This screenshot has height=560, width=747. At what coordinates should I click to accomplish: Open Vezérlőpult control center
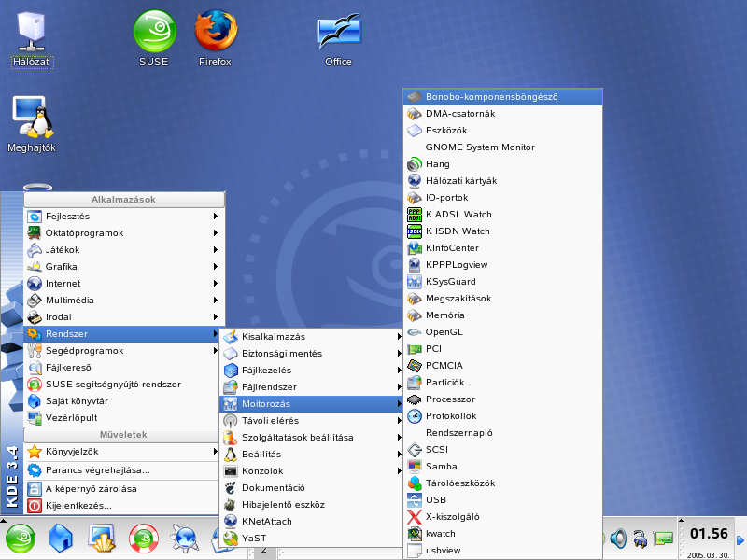pos(121,418)
